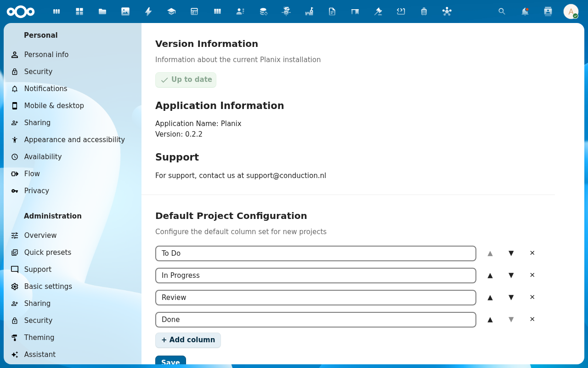This screenshot has width=588, height=368.
Task: Remove the Done column
Action: pos(532,320)
